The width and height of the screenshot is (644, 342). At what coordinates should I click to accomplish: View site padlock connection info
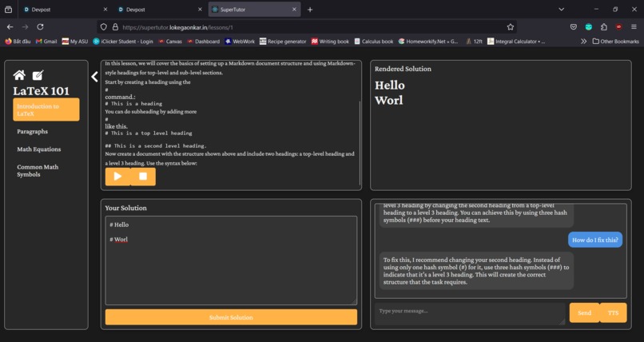tap(115, 27)
